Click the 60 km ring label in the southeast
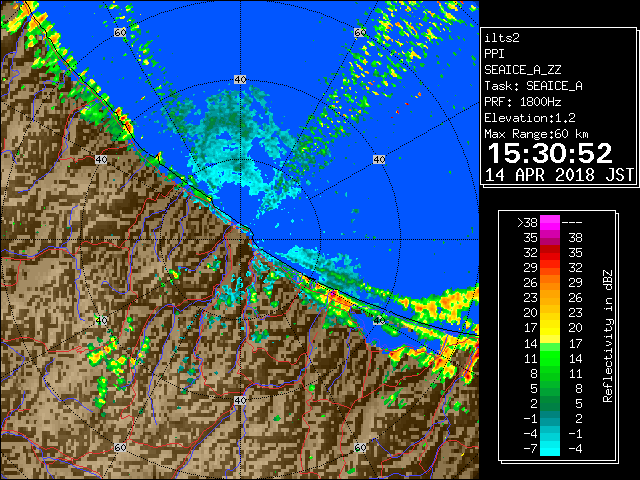The width and height of the screenshot is (640, 480). [x=360, y=448]
